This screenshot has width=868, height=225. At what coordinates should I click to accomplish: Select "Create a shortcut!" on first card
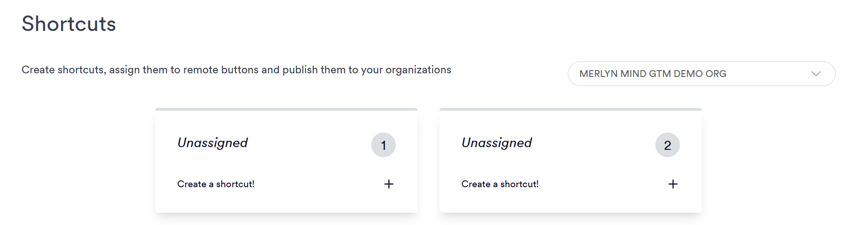[x=215, y=184]
